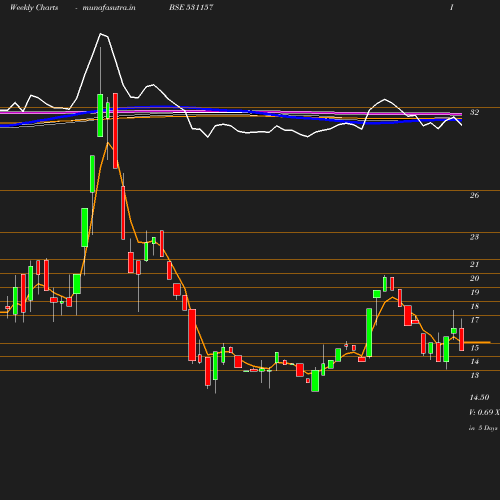Click the 'V: 0.69 X' volume text
The image size is (500, 500).
click(x=484, y=412)
